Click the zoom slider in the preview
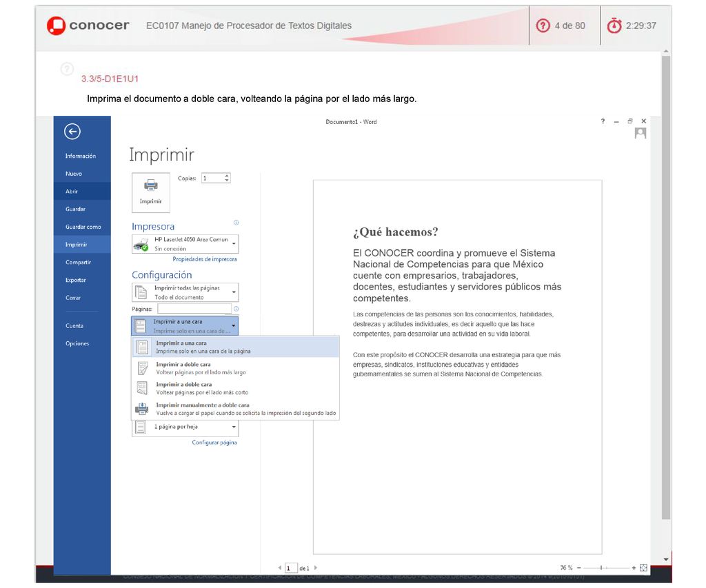 click(606, 568)
